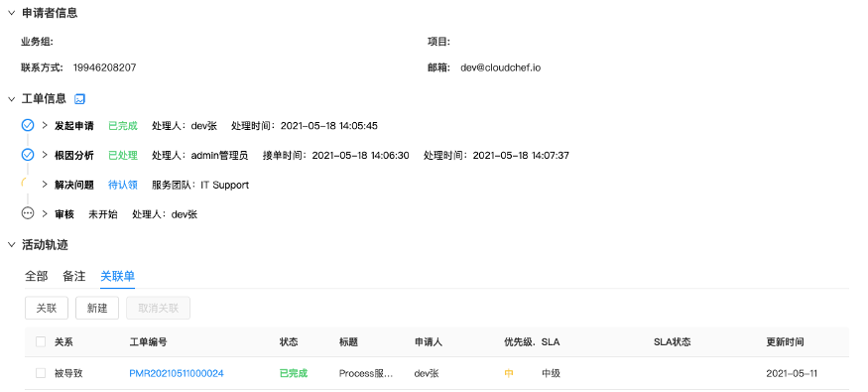Click the update date 2021-05-11
Viewport: 868px width, 392px height.
point(792,374)
